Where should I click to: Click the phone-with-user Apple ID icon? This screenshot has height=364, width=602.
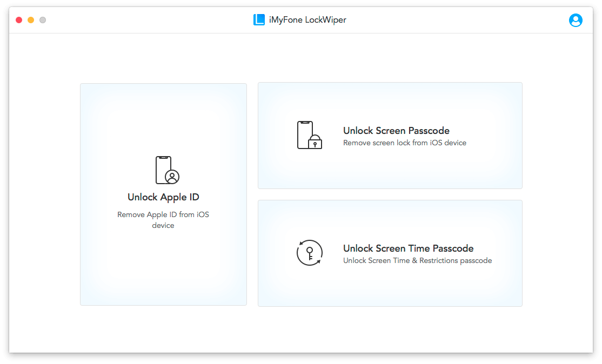[x=166, y=170]
